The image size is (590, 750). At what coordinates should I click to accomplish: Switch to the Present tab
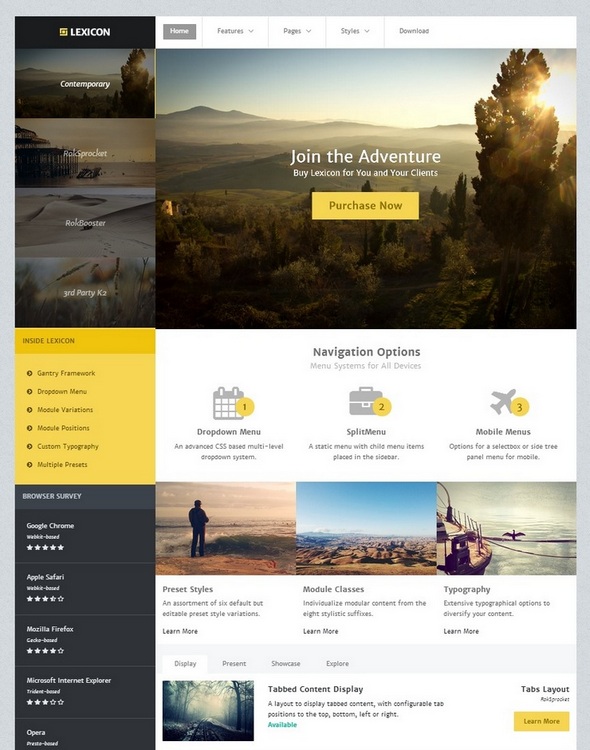(234, 663)
